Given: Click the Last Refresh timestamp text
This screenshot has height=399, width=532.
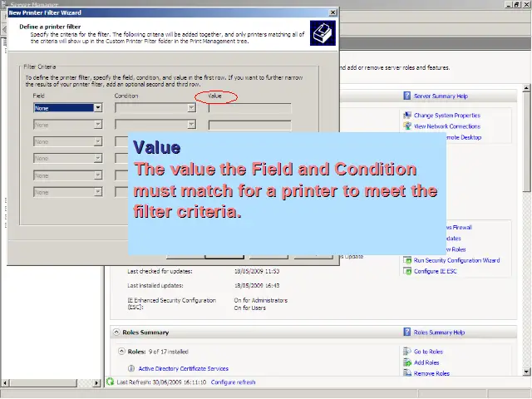Looking at the screenshot, I should point(161,382).
